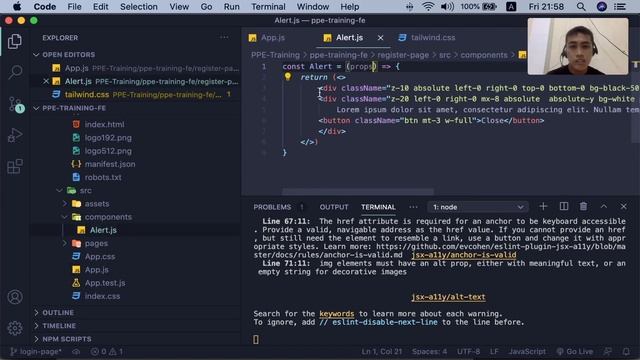Screen dimensions: 640x360
Task: Click the editor horizontal scrollbar
Action: click(358, 191)
